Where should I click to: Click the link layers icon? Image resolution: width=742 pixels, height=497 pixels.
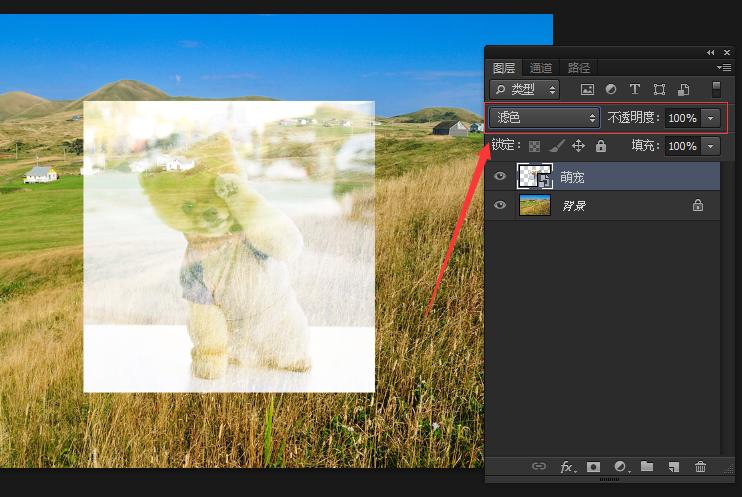click(539, 466)
